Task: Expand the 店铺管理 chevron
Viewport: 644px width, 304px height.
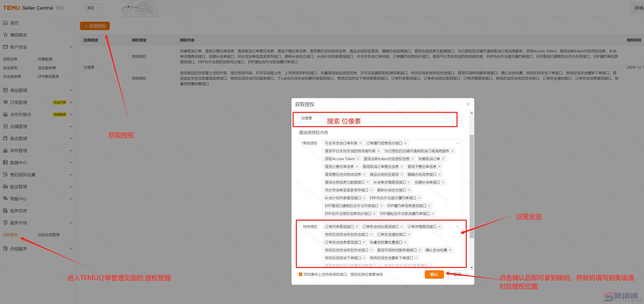Action: pos(71,126)
